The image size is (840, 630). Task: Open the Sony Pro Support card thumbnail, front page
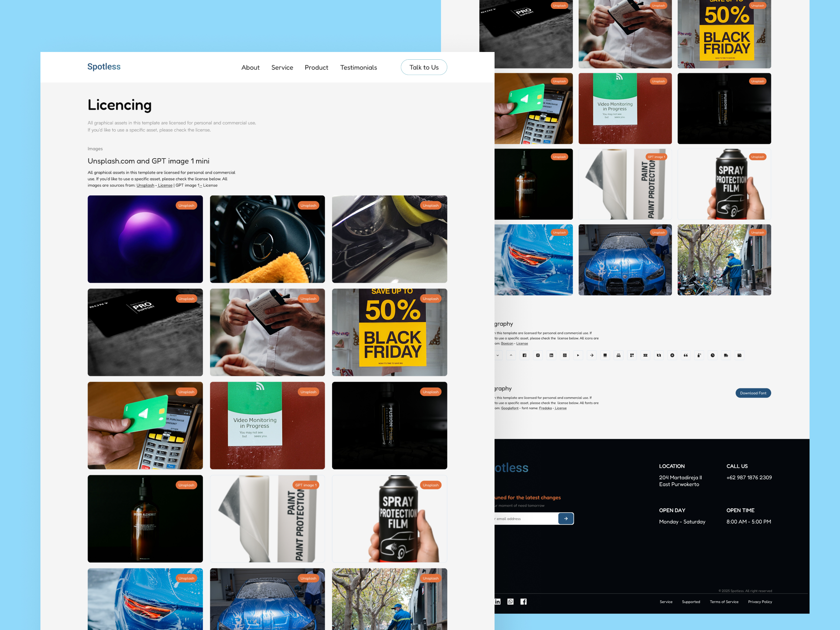point(145,332)
